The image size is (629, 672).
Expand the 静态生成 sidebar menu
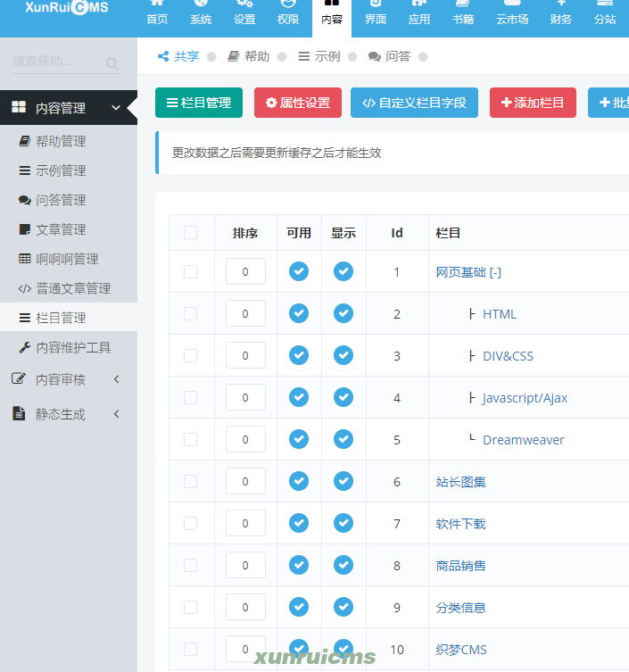click(116, 414)
